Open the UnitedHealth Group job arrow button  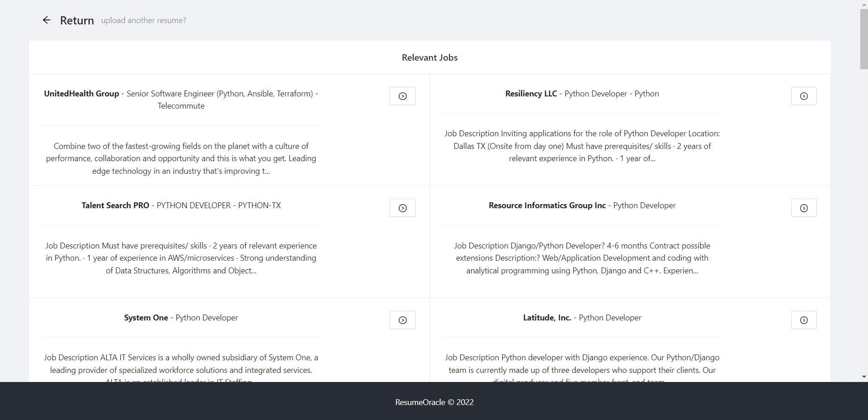click(x=403, y=96)
